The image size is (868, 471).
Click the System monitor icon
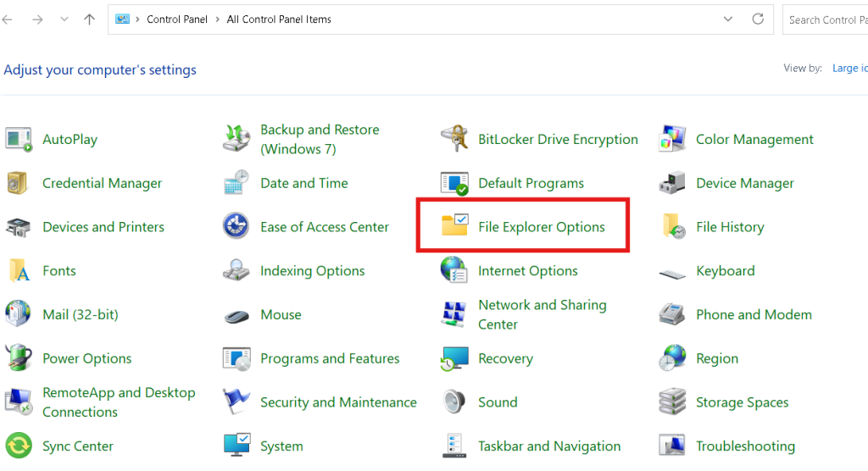(x=237, y=446)
